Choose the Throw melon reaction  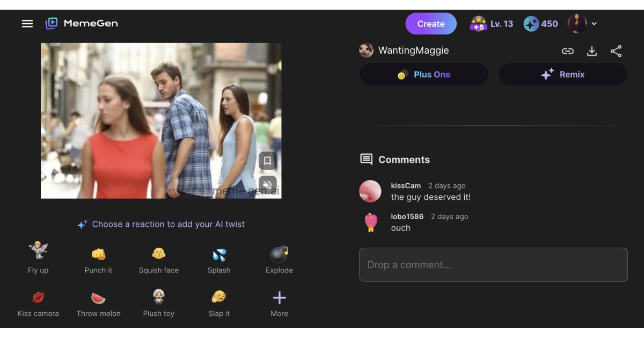coord(98,304)
